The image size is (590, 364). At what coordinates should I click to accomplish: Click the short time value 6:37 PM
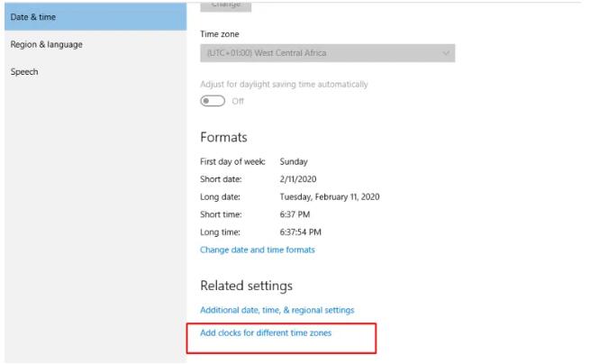(296, 214)
